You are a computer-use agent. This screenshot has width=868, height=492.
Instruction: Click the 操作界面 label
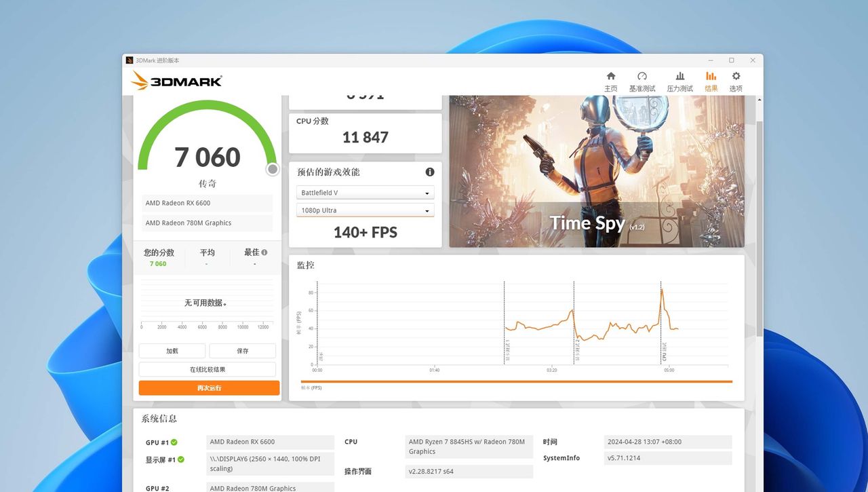tap(358, 472)
